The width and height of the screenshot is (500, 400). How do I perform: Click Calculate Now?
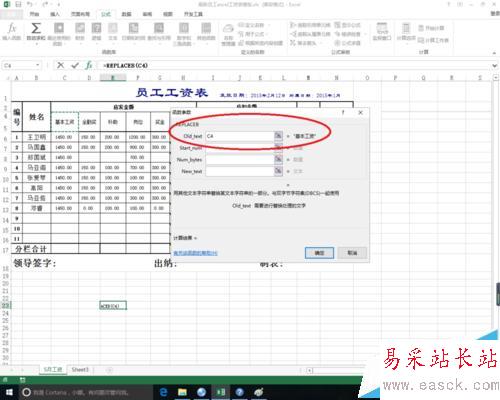pos(431,28)
